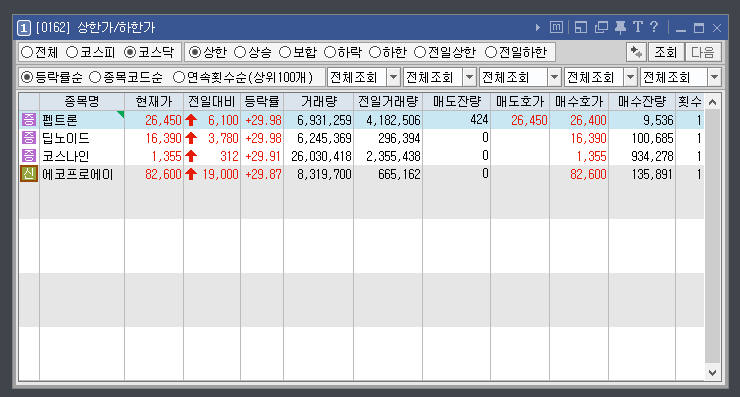Pin the window with the pushpin icon
Screen dimensions: 740x397
[x=620, y=27]
